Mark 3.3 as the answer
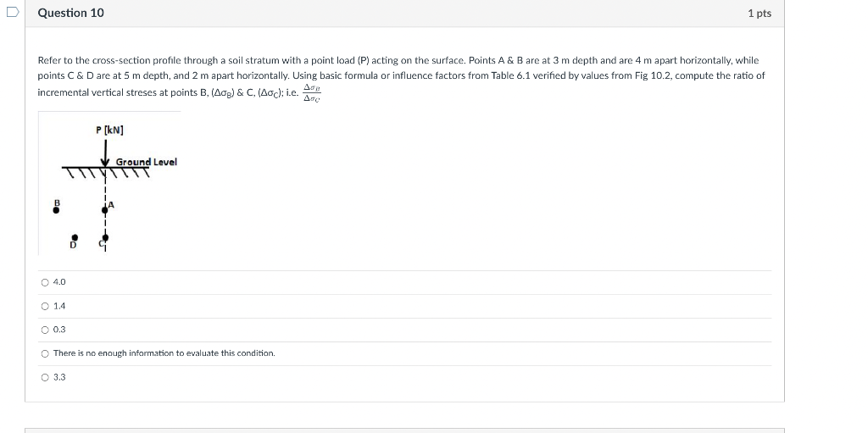 point(46,378)
